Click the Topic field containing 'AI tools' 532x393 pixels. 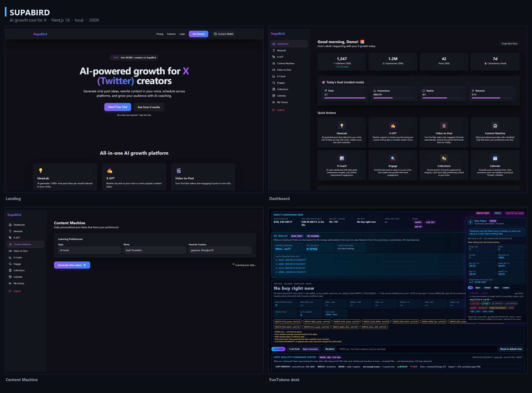pyautogui.click(x=89, y=250)
